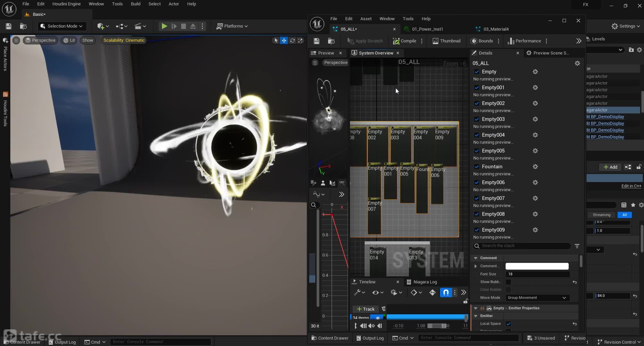Open Build menu in main window

pyautogui.click(x=136, y=4)
